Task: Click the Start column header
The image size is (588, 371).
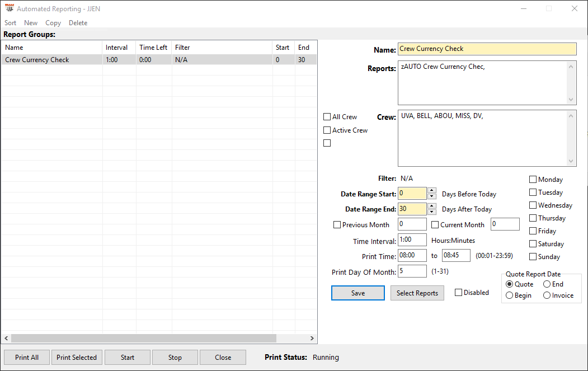Action: pyautogui.click(x=284, y=48)
